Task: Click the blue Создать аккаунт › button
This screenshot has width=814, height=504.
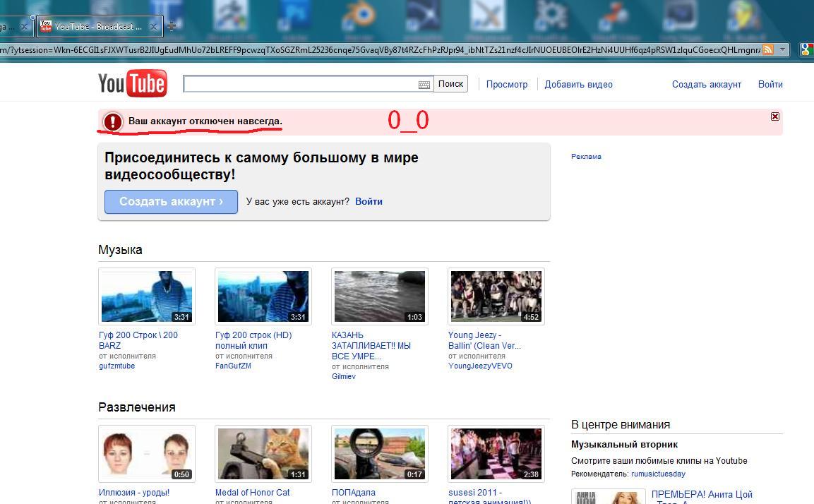Action: click(x=172, y=201)
